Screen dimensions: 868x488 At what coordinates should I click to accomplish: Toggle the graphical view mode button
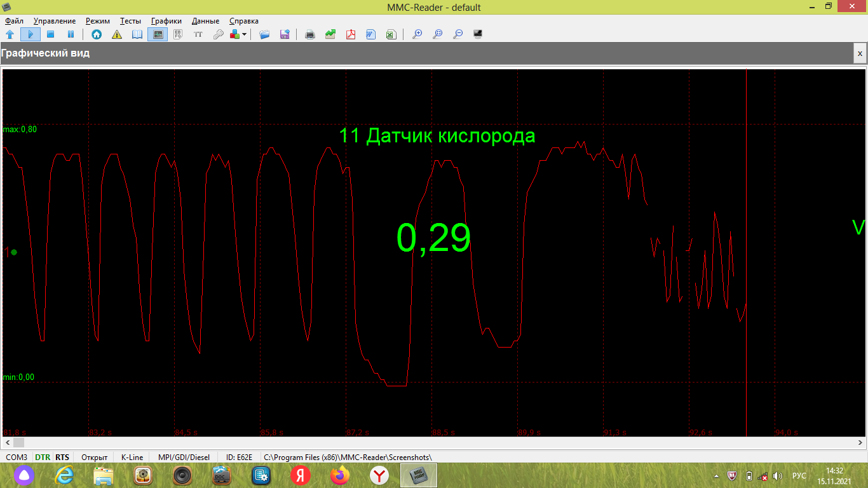pyautogui.click(x=158, y=34)
